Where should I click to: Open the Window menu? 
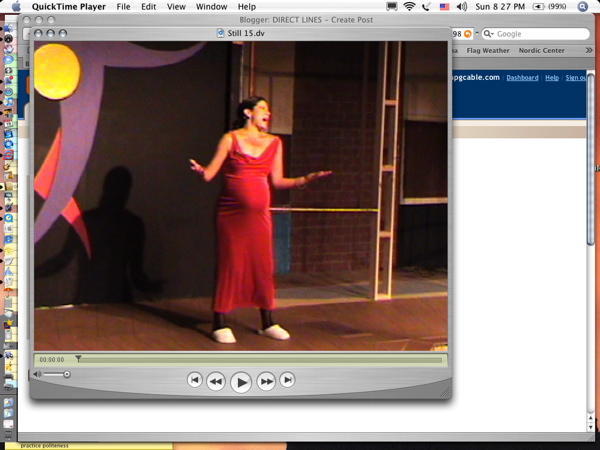[x=211, y=7]
